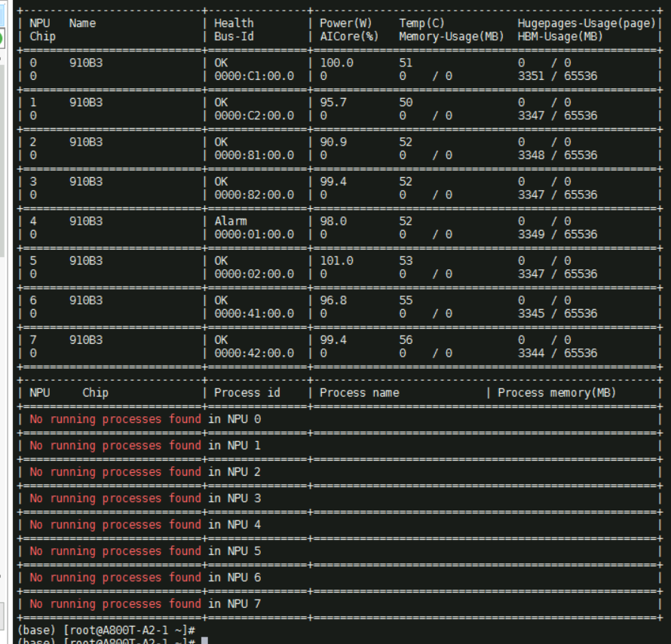Click the power value 95.7
Screen dimensions: 671x644
pyautogui.click(x=333, y=103)
